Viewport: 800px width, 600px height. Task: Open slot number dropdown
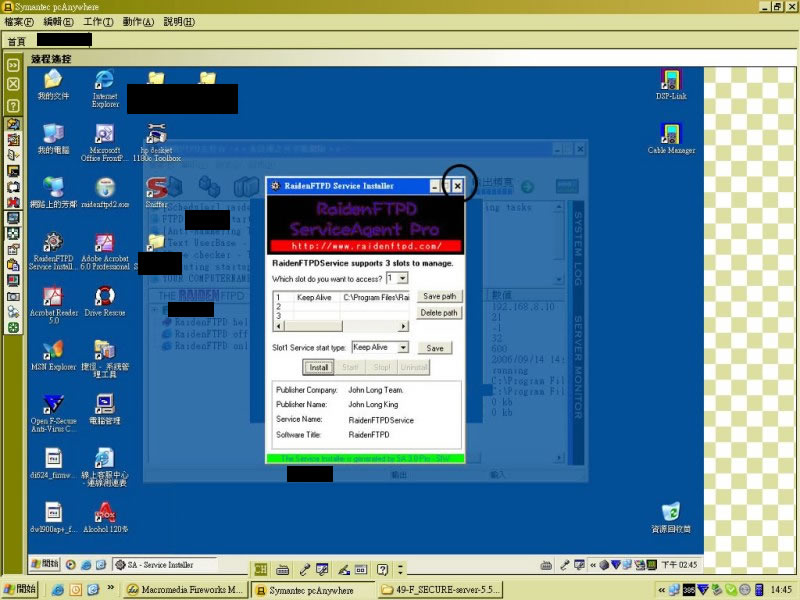[403, 279]
